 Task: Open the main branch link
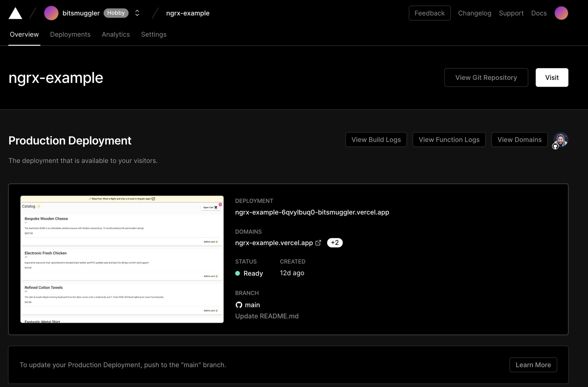click(x=252, y=305)
